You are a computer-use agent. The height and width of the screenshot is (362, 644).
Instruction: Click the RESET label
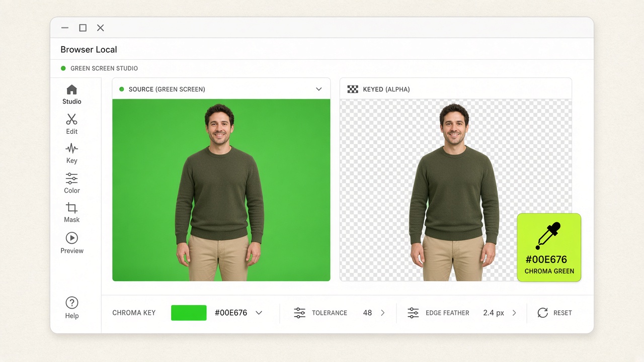coord(562,313)
